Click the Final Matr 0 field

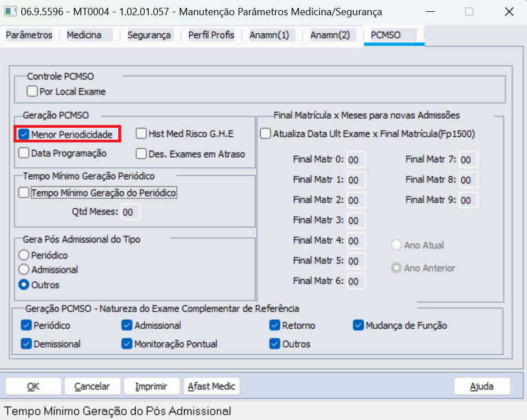(x=356, y=159)
